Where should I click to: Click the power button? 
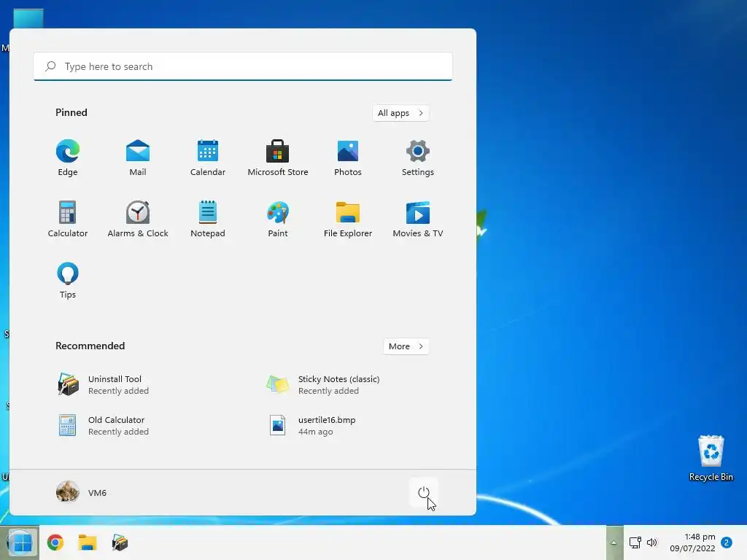point(424,492)
